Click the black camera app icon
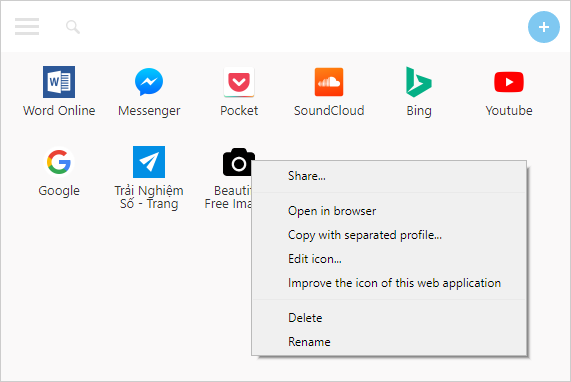The image size is (571, 382). pyautogui.click(x=238, y=162)
